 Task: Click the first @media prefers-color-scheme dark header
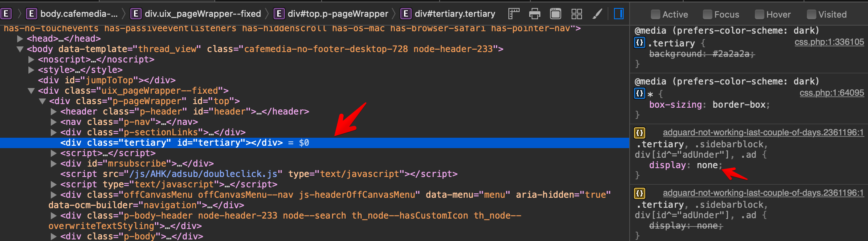(727, 31)
